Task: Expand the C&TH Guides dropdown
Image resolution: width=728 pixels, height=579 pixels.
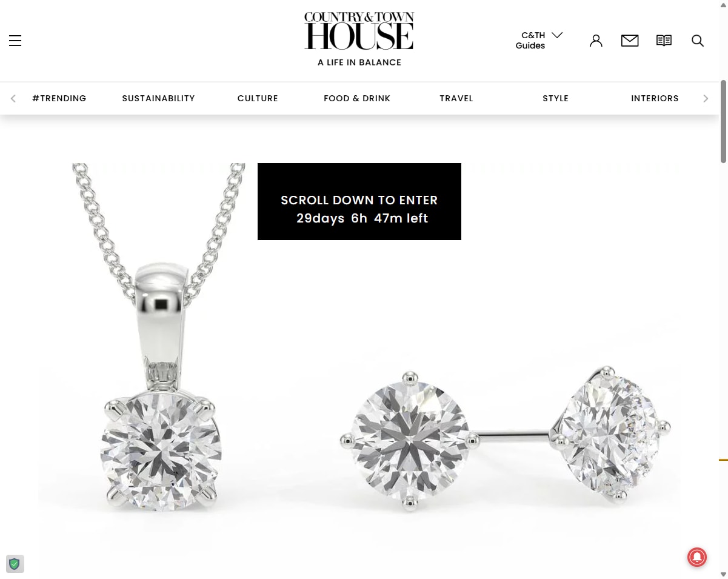Action: pos(539,40)
